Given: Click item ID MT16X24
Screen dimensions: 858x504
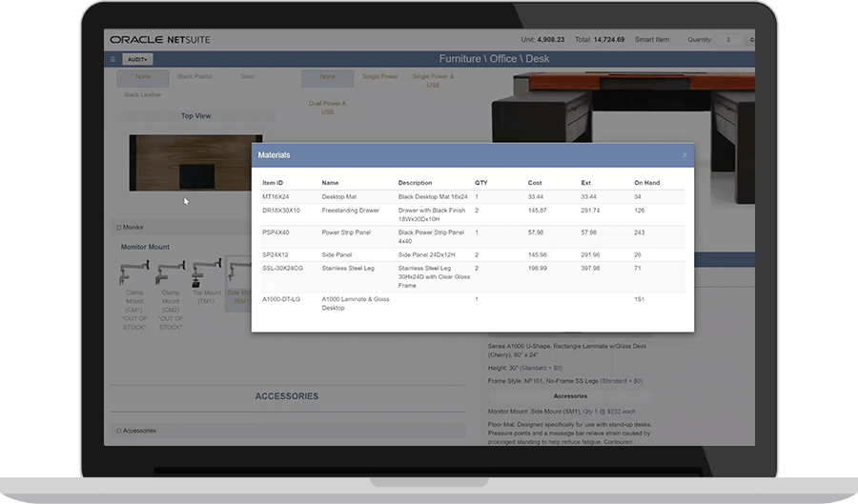Looking at the screenshot, I should (276, 197).
